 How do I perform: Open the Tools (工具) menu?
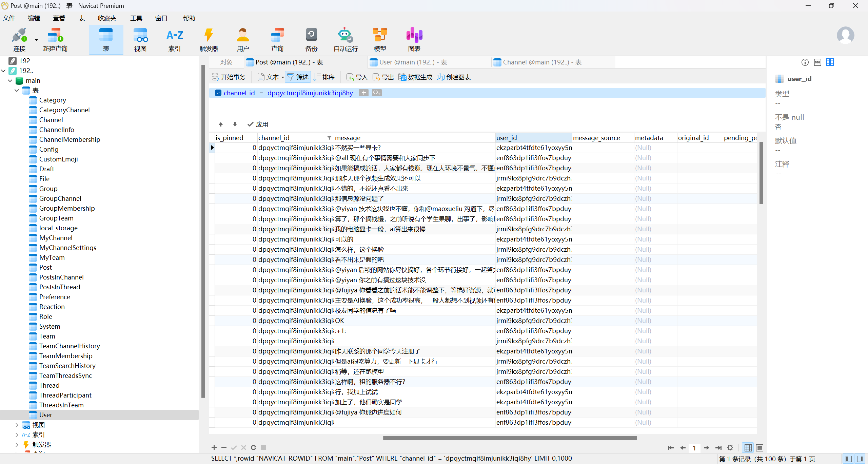pyautogui.click(x=136, y=18)
